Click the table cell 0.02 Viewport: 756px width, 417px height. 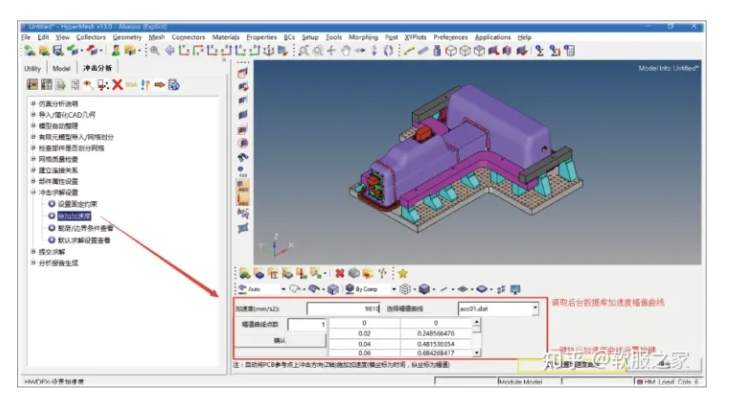click(364, 333)
